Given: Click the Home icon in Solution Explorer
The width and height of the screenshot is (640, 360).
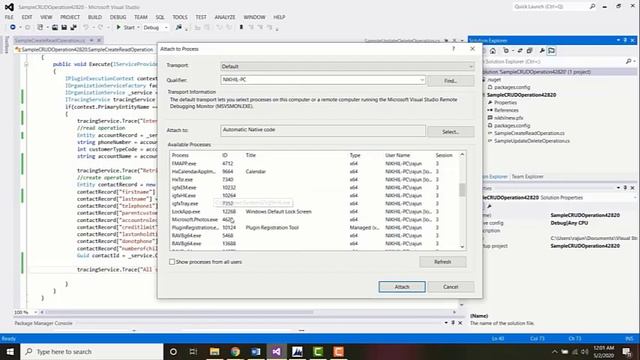Looking at the screenshot, I should [493, 51].
